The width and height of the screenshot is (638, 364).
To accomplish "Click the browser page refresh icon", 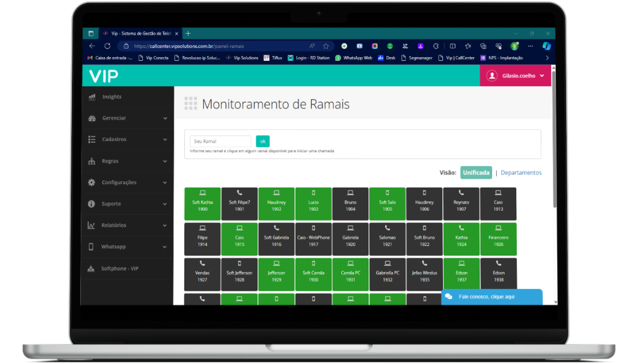I will tap(107, 46).
